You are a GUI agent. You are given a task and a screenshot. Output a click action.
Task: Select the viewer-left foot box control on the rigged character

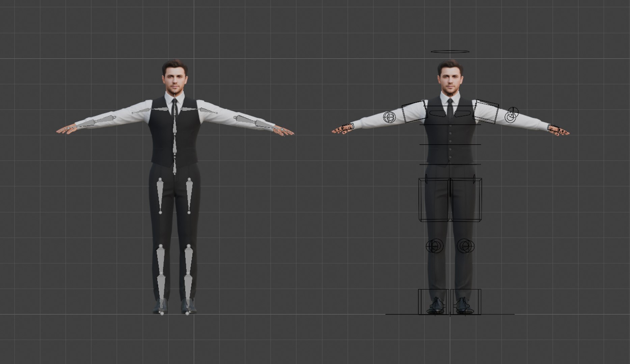coord(434,302)
